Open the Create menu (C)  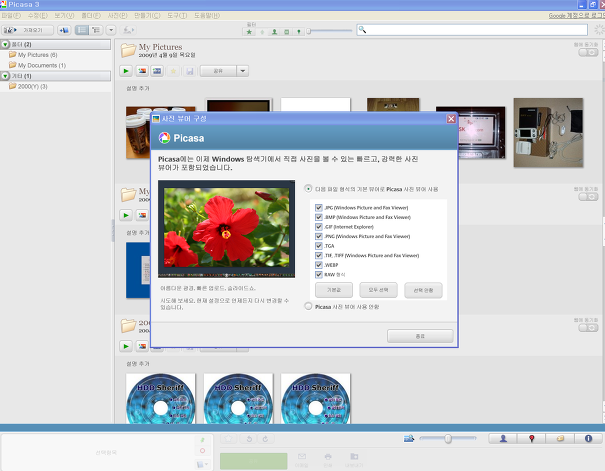coord(147,15)
